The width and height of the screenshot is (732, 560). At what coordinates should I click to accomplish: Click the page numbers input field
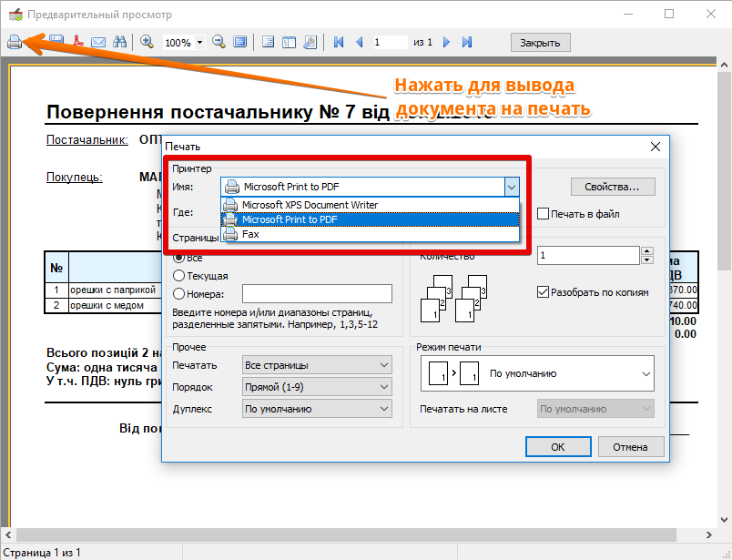click(317, 294)
